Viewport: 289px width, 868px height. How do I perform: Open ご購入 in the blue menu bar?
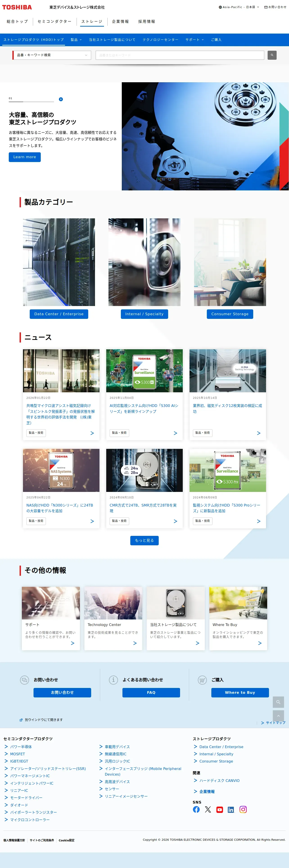pos(216,40)
